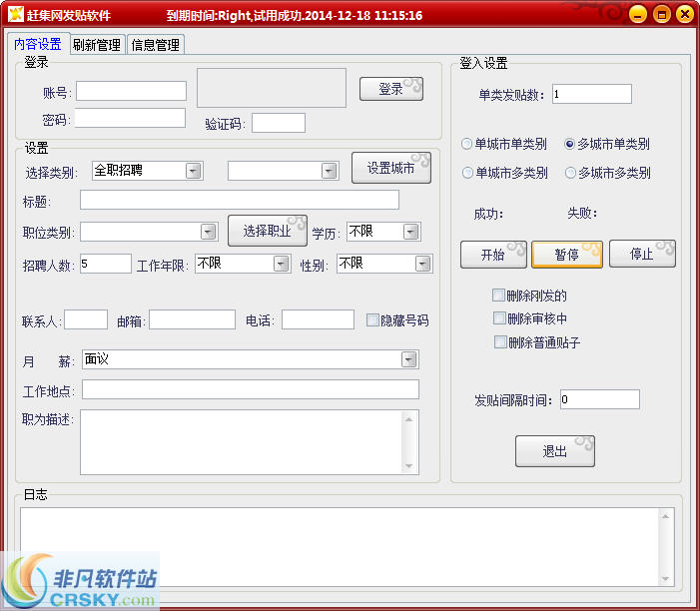Open the empty dropdown beside 全职招聘

tap(283, 171)
